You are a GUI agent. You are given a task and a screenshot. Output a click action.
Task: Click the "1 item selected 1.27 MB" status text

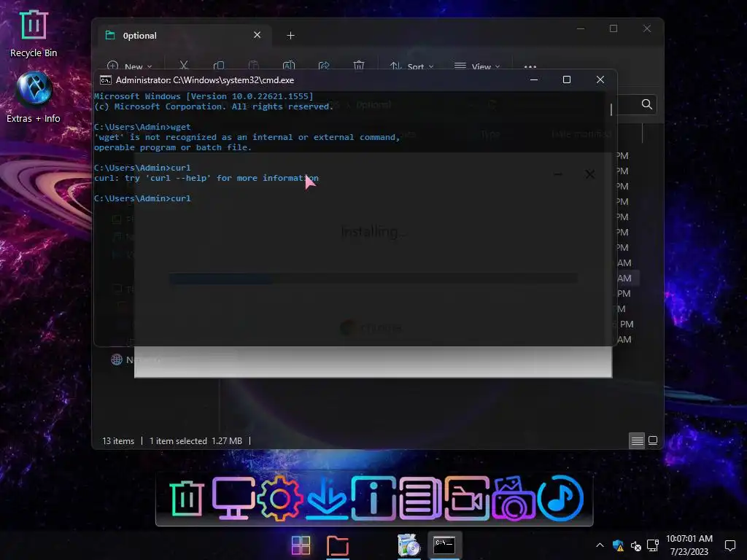coord(196,441)
